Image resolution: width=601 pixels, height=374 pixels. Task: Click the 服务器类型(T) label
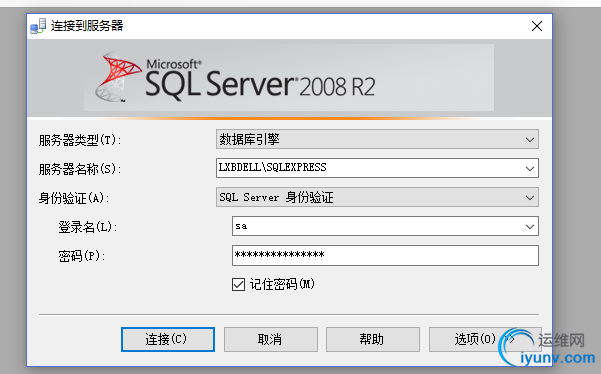coord(80,140)
